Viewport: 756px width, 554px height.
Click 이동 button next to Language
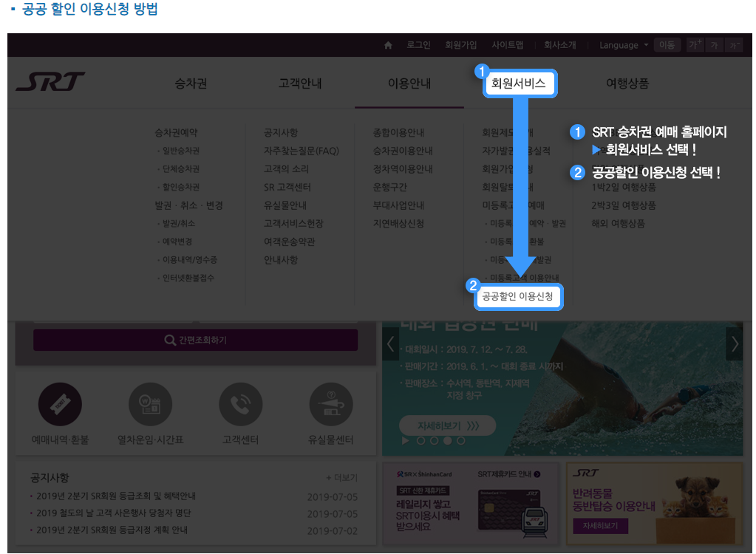(667, 45)
